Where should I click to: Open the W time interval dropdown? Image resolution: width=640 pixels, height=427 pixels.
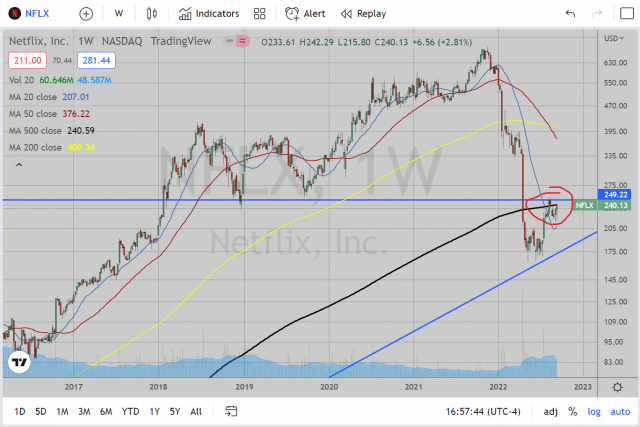(119, 14)
